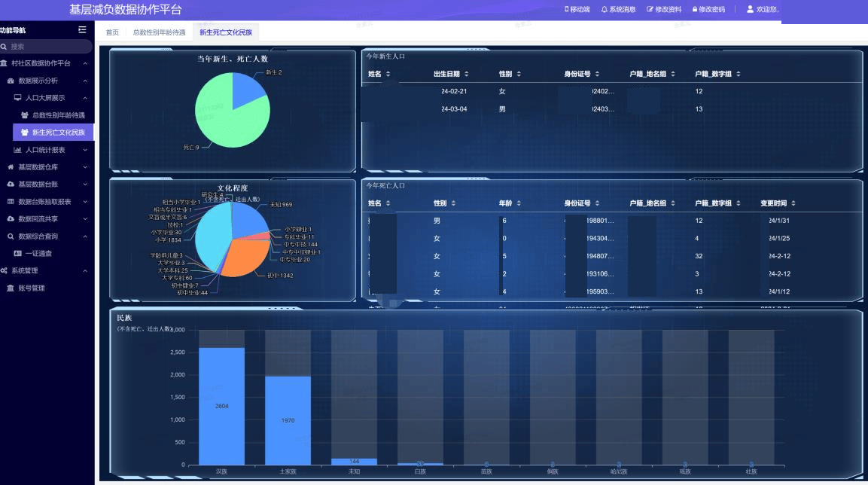Switch to the 首页 tab
This screenshot has width=868, height=485.
(x=112, y=32)
